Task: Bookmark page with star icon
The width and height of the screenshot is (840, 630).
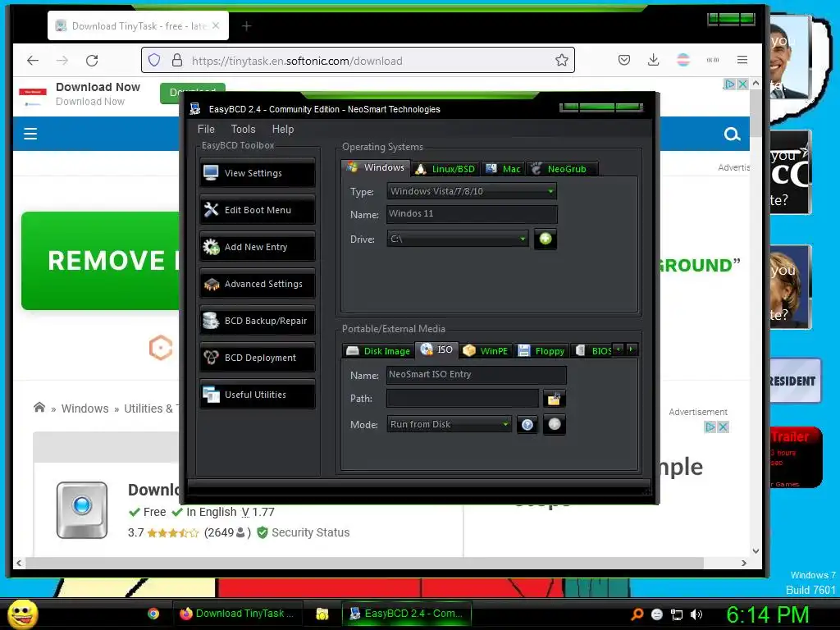Action: coord(561,60)
